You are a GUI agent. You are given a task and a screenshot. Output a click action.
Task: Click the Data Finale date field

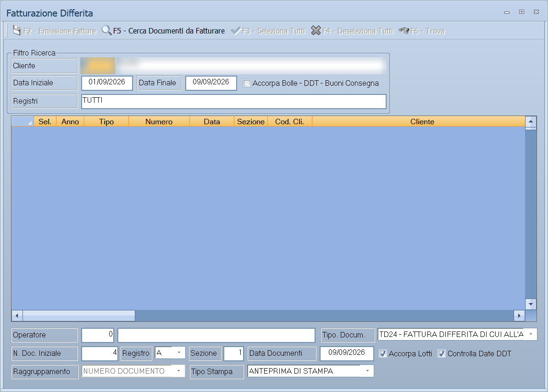(211, 83)
